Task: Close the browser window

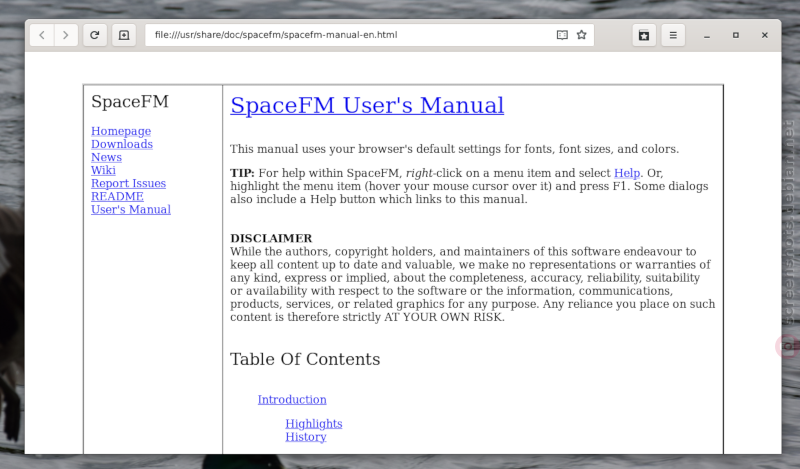Action: [x=764, y=35]
